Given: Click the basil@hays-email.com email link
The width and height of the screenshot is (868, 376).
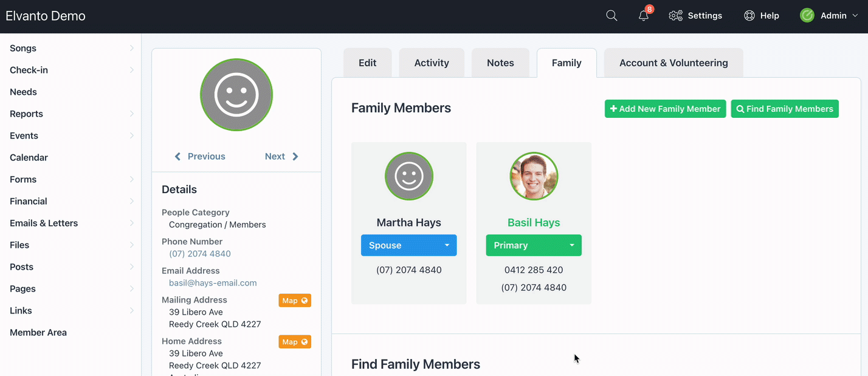Looking at the screenshot, I should (x=213, y=283).
